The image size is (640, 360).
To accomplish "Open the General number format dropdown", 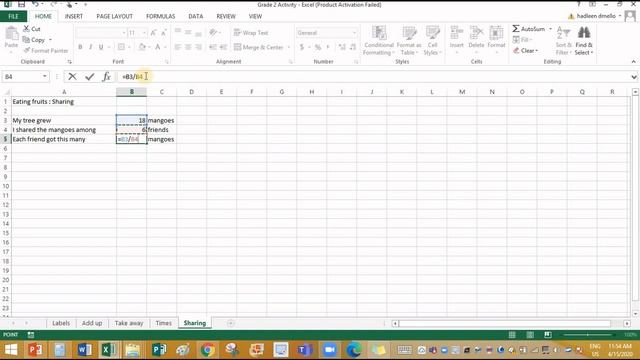I will tap(354, 33).
